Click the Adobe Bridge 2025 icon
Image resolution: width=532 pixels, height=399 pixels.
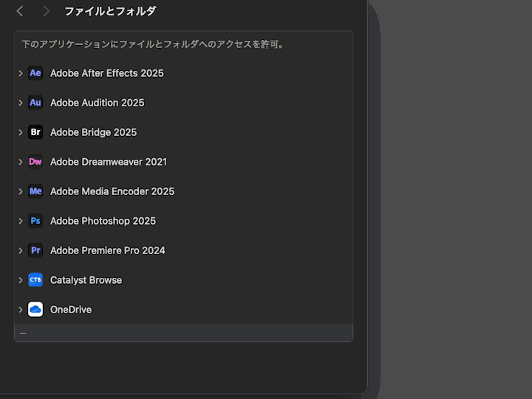[35, 132]
